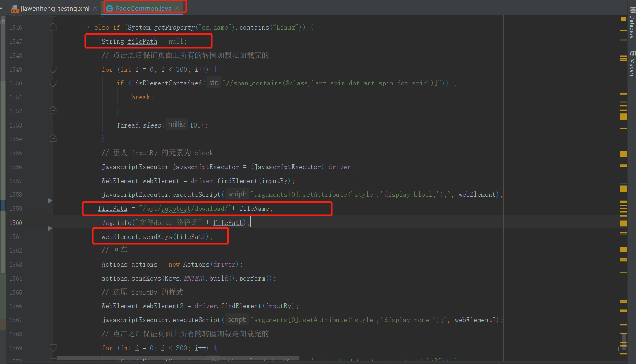Click the class icon on PageCommon.java tab
The width and height of the screenshot is (636, 364).
[110, 8]
